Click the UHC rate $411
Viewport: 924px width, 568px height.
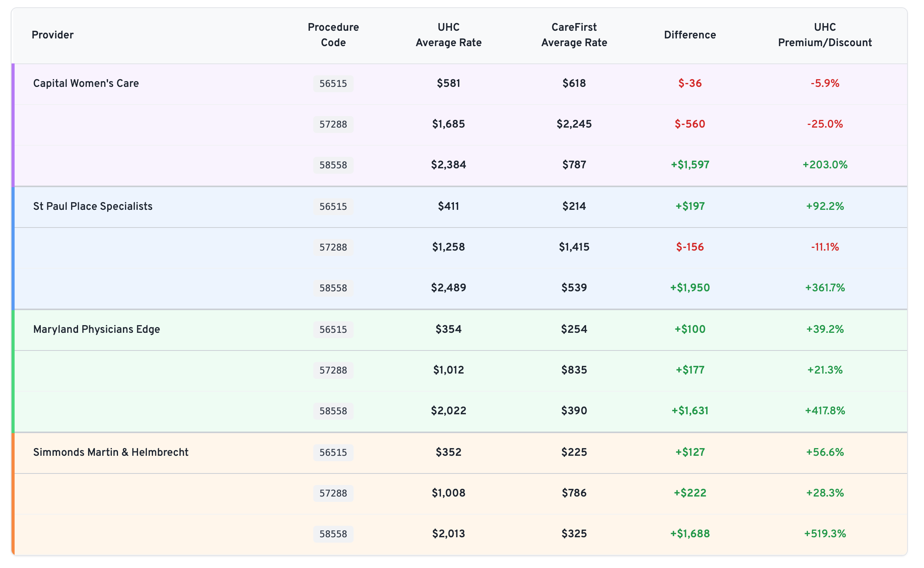[x=449, y=206]
